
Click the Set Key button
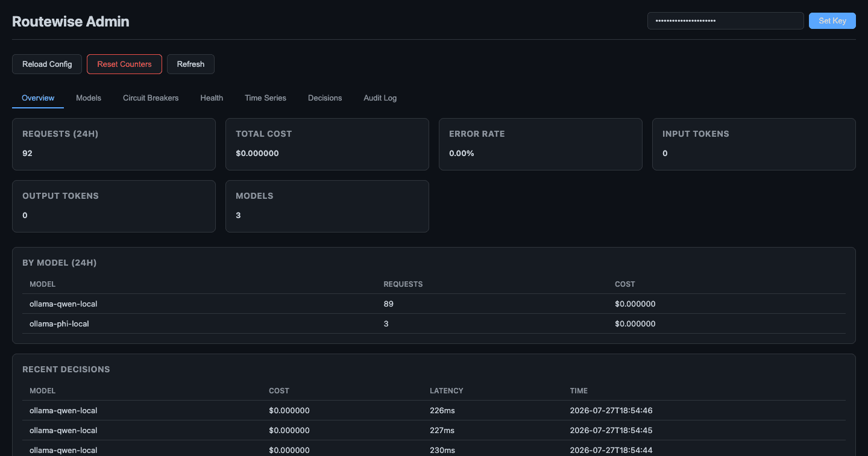click(x=832, y=20)
